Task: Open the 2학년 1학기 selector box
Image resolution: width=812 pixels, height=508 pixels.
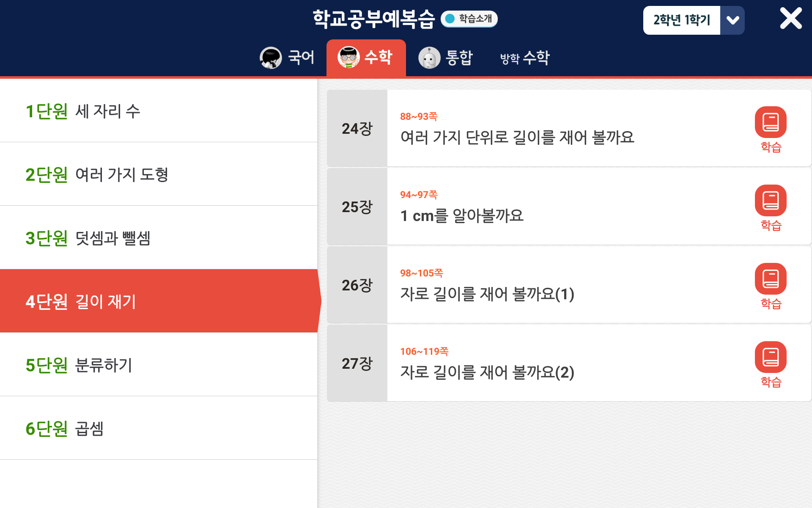Action: pyautogui.click(x=681, y=20)
